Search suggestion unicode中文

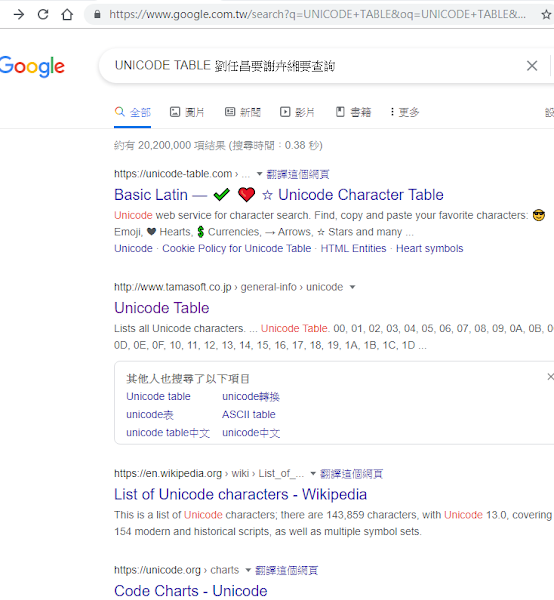[251, 433]
